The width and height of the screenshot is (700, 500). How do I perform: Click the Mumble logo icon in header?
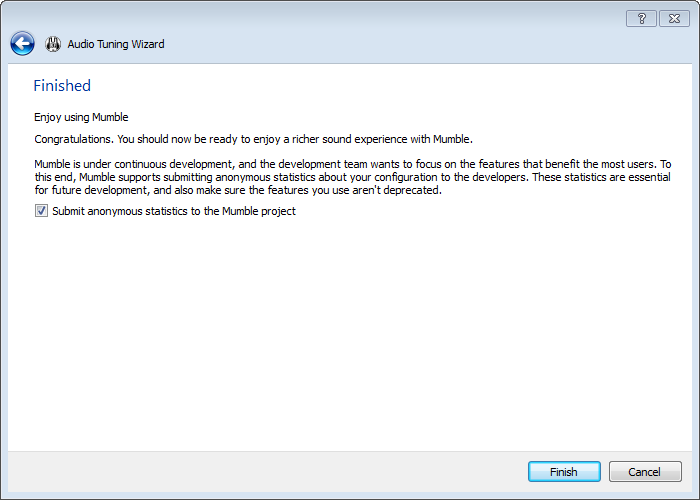[x=53, y=44]
